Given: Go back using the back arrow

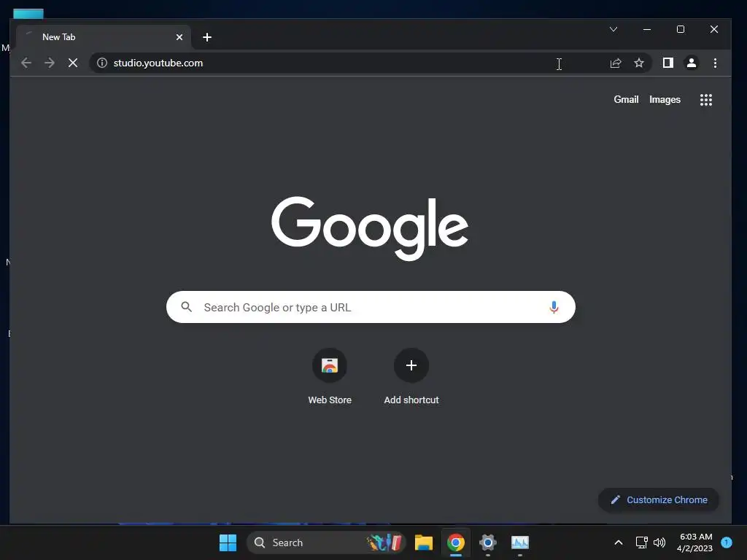Looking at the screenshot, I should [x=26, y=63].
